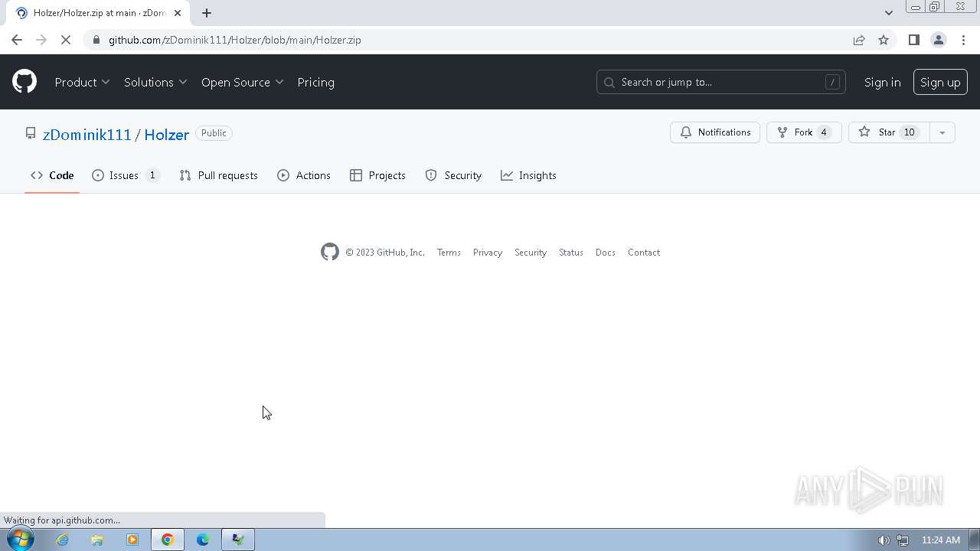The height and width of the screenshot is (551, 980).
Task: Click the 11:24 AM system clock
Action: click(x=941, y=540)
